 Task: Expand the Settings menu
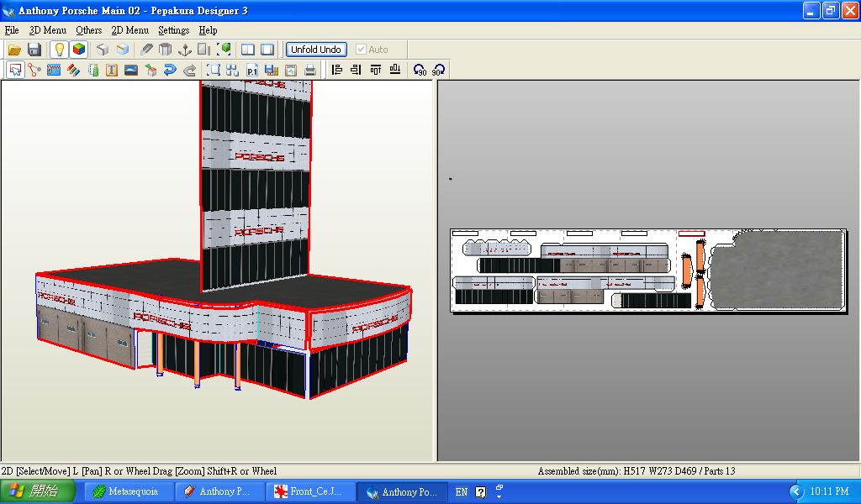(173, 30)
